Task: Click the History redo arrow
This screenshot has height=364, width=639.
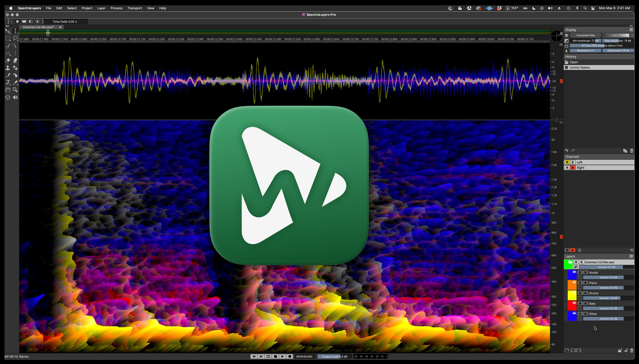Action: pyautogui.click(x=573, y=151)
